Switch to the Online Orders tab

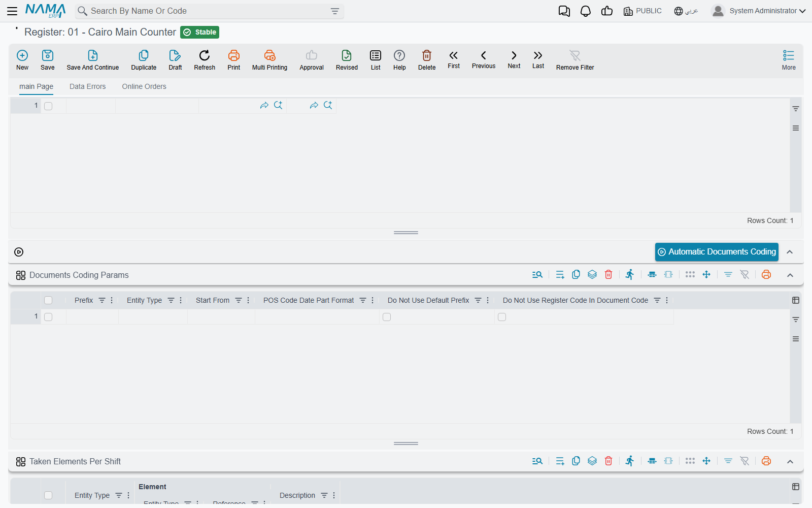tap(144, 86)
